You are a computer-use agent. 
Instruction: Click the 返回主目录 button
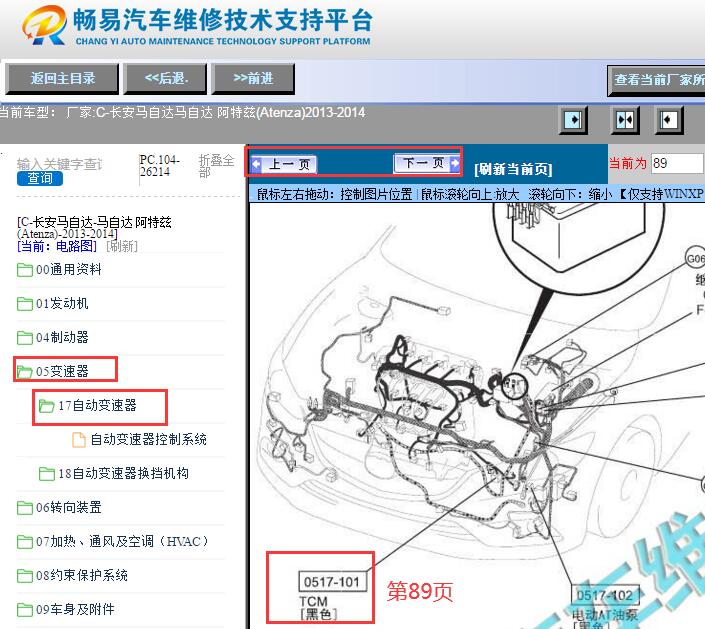point(62,79)
